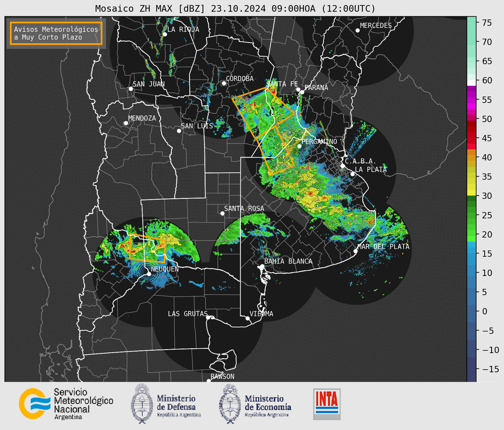Click the orange 40 dBZ colorbar band
This screenshot has height=430, width=504.
471,158
